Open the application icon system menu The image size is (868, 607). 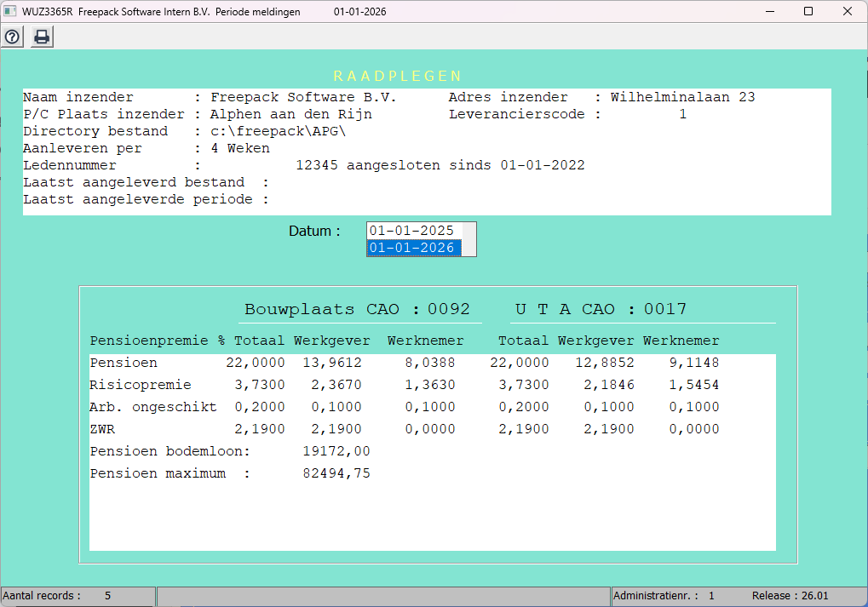10,12
